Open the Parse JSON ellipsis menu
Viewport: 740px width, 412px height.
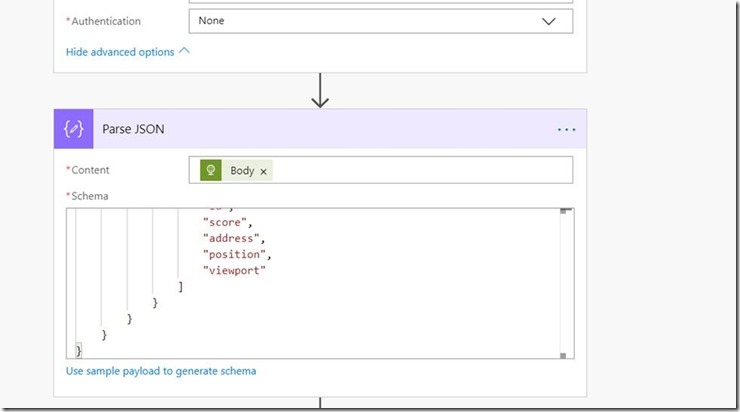(567, 130)
